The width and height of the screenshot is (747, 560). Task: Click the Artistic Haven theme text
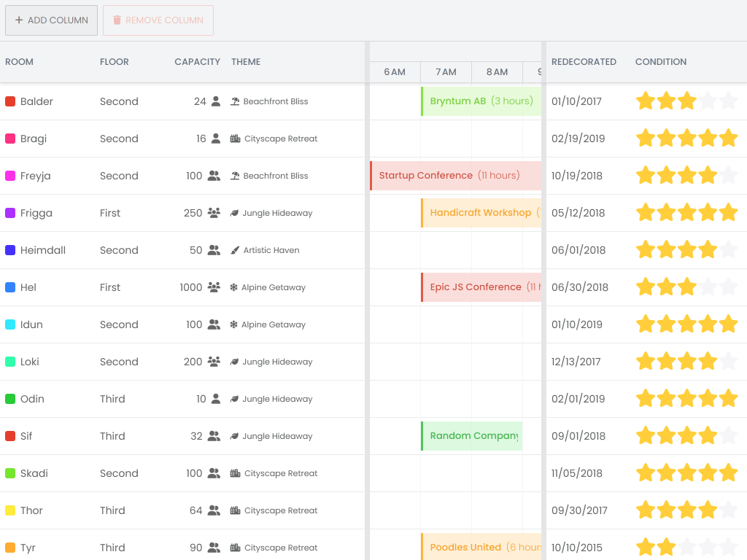[271, 250]
